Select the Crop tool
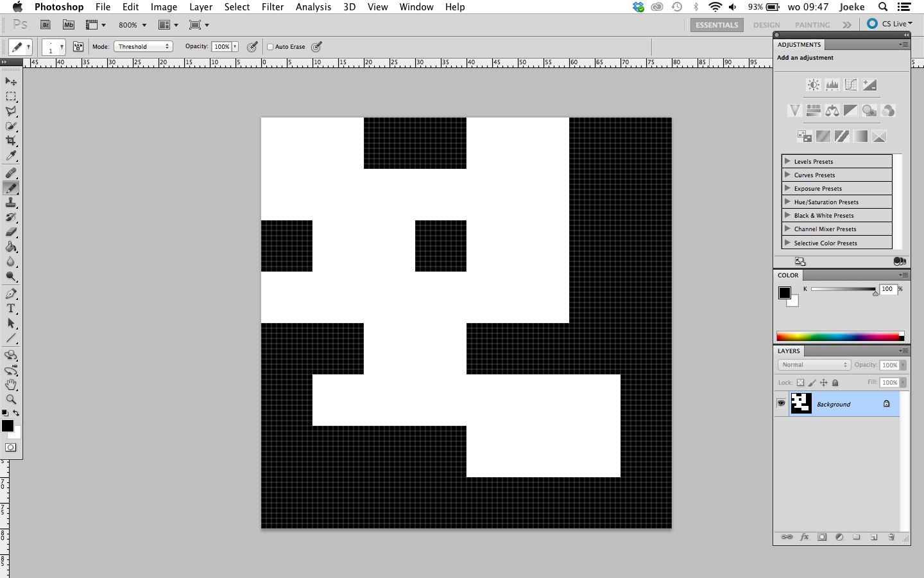The height and width of the screenshot is (578, 924). pos(11,141)
